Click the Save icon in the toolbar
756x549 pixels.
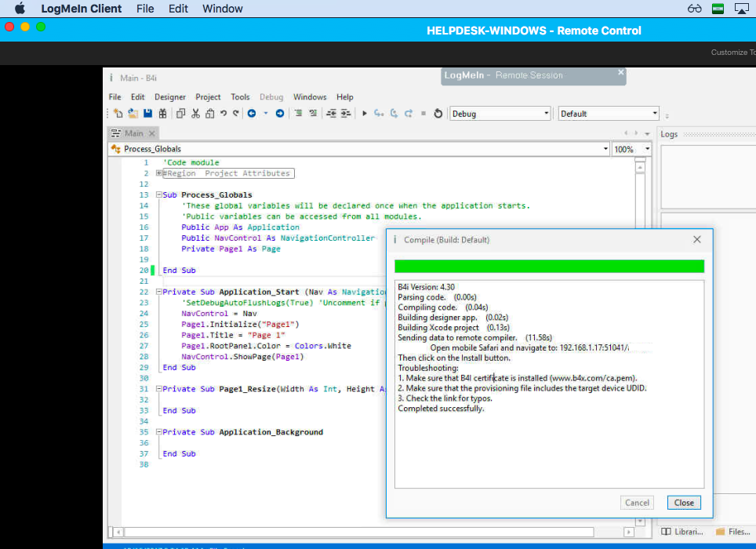click(147, 114)
